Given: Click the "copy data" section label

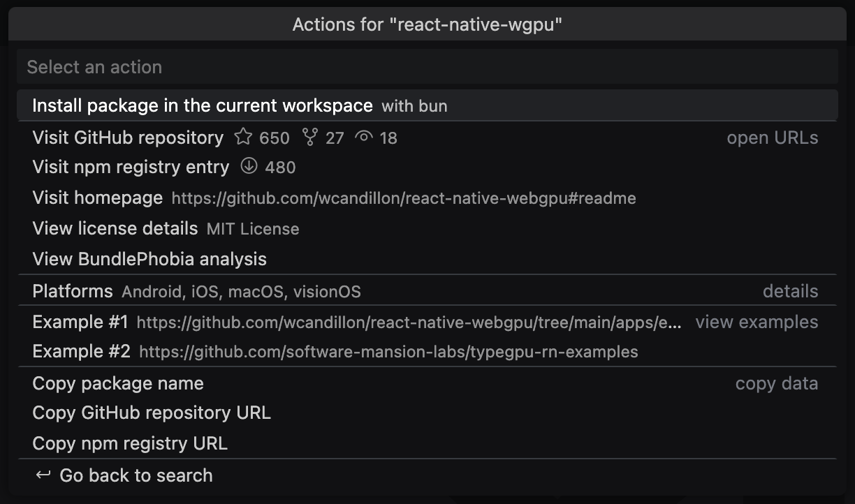Looking at the screenshot, I should [x=777, y=384].
